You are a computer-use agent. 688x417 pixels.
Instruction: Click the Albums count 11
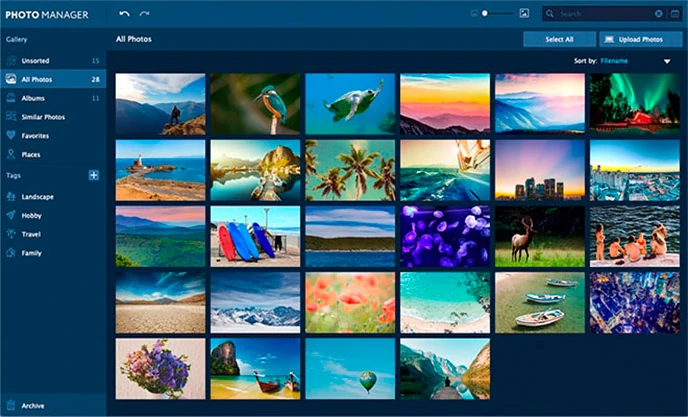(95, 98)
